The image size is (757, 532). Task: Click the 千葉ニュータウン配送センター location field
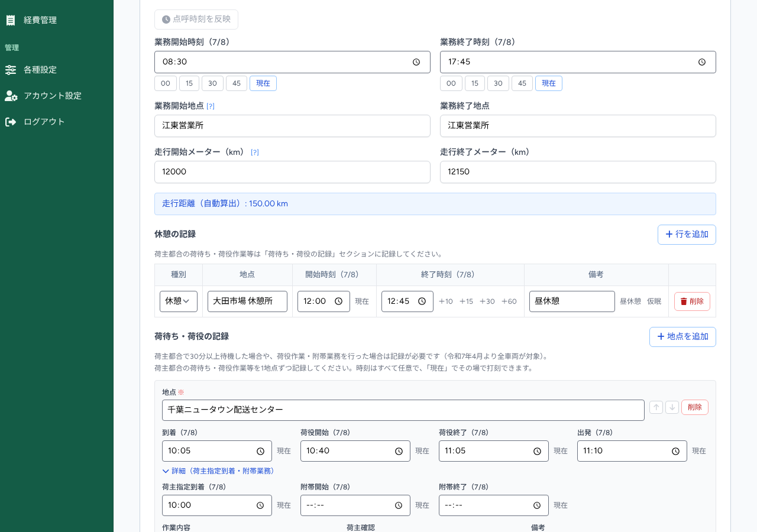pyautogui.click(x=403, y=410)
